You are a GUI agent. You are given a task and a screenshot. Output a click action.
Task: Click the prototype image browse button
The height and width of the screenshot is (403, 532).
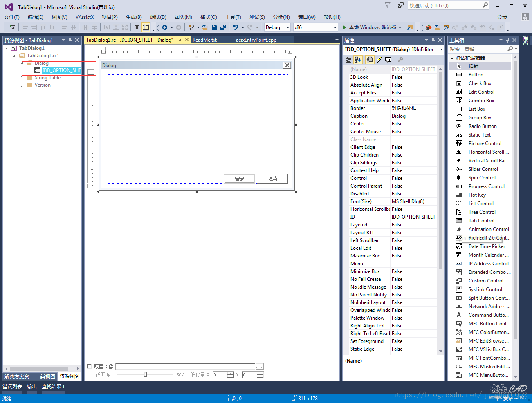260,366
